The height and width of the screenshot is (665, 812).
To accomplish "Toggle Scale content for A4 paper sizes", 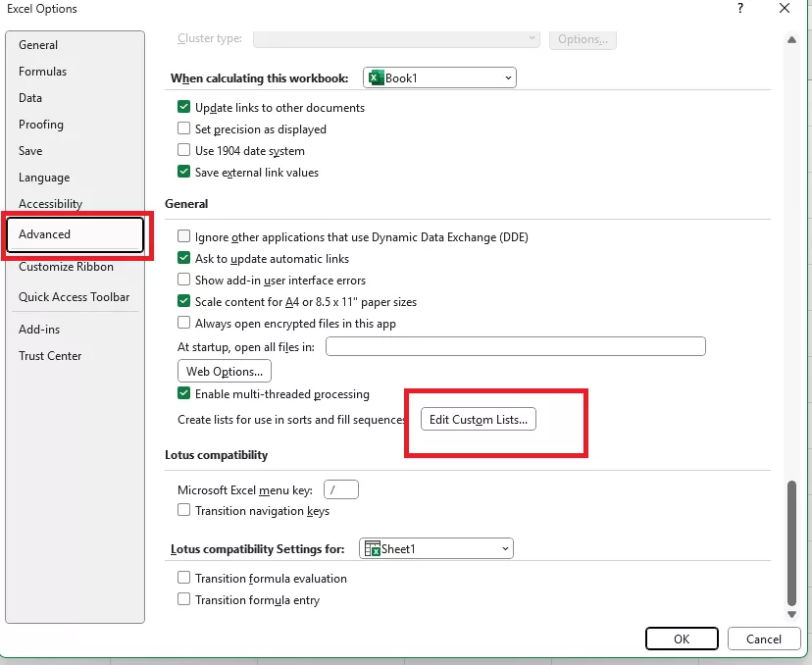I will (x=183, y=301).
